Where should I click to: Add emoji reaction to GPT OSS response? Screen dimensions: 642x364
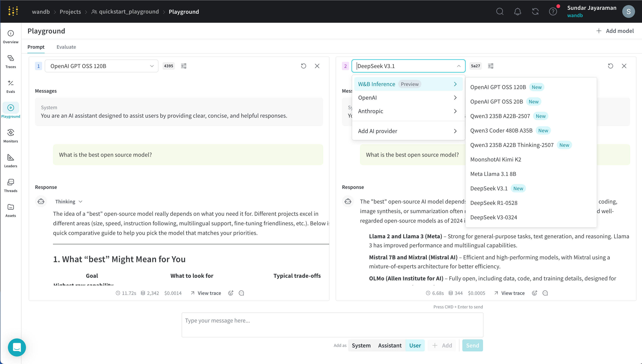tap(231, 293)
